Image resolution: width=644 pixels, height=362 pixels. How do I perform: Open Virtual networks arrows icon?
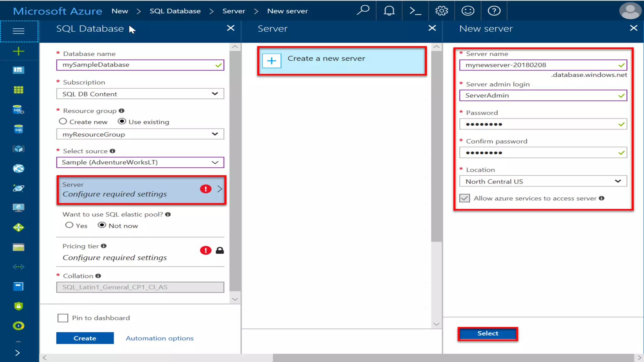[19, 267]
